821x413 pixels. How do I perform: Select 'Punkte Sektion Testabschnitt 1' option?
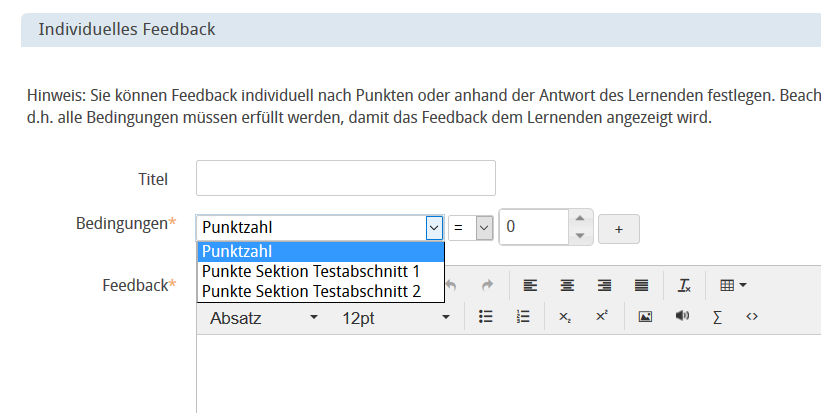tap(311, 271)
